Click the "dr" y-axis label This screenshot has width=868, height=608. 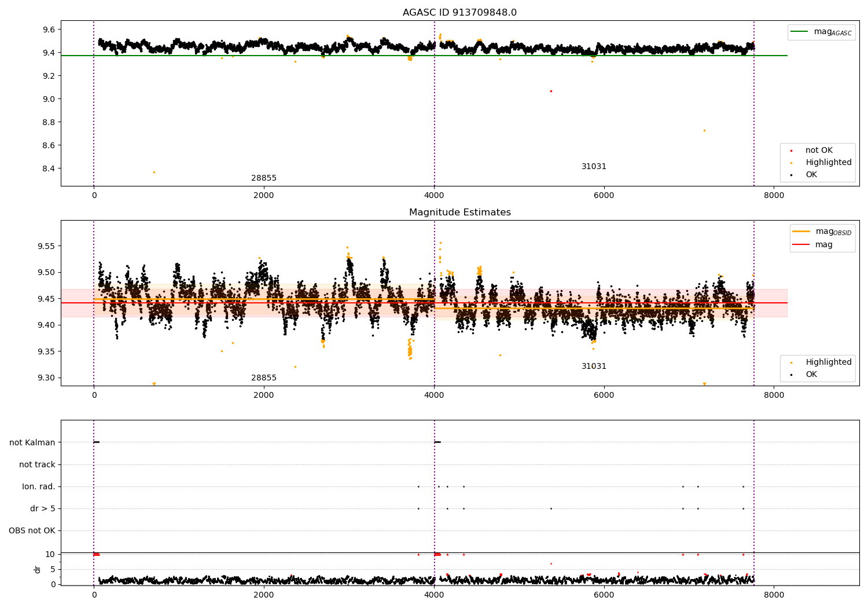click(x=38, y=569)
